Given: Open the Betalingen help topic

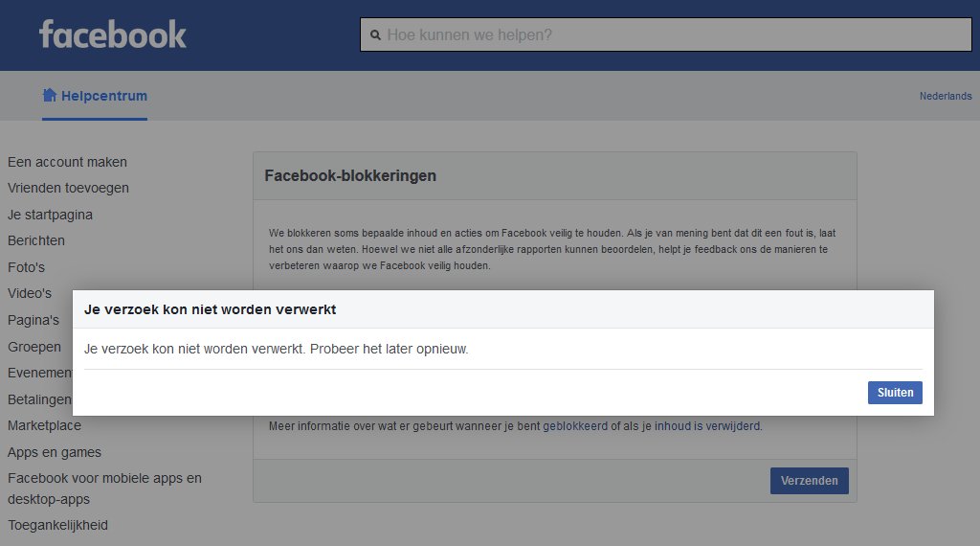Looking at the screenshot, I should point(40,399).
